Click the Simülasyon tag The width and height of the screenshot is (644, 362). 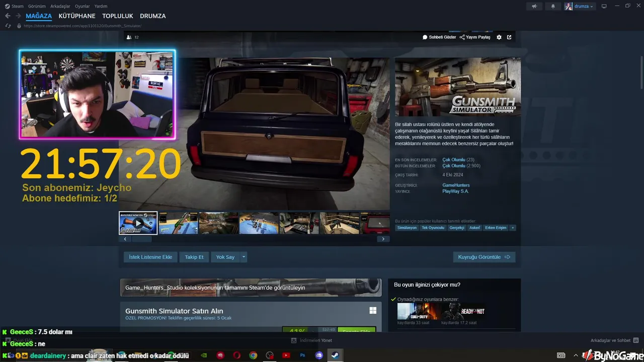pos(407,228)
